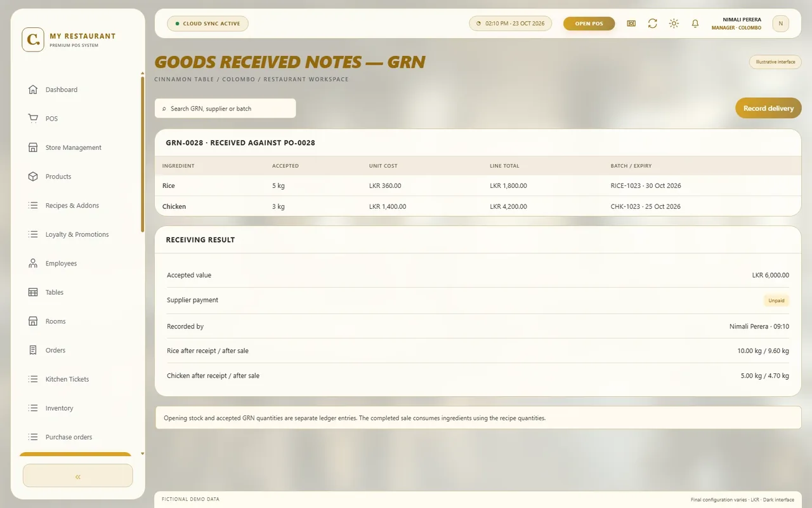Click the Recipes & Addons list icon
This screenshot has height=508, width=812.
coord(33,205)
